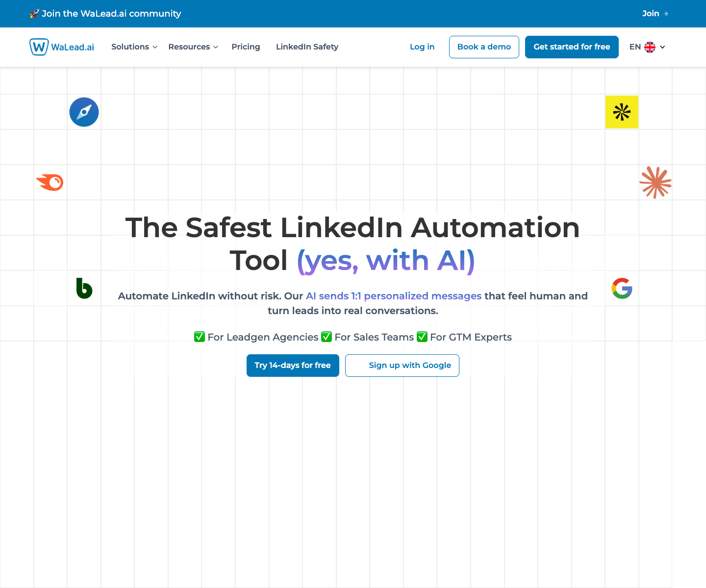Click 'AI sends 1:1 personalized messages' text
This screenshot has width=706, height=588.
[x=394, y=296]
